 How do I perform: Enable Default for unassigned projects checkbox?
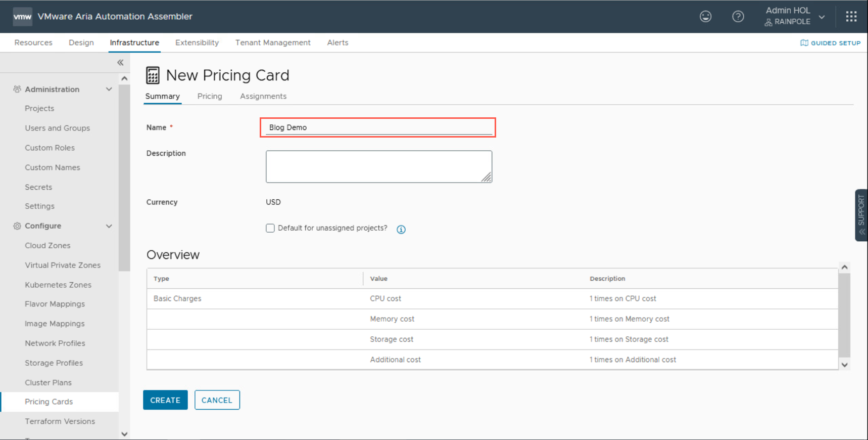[270, 228]
